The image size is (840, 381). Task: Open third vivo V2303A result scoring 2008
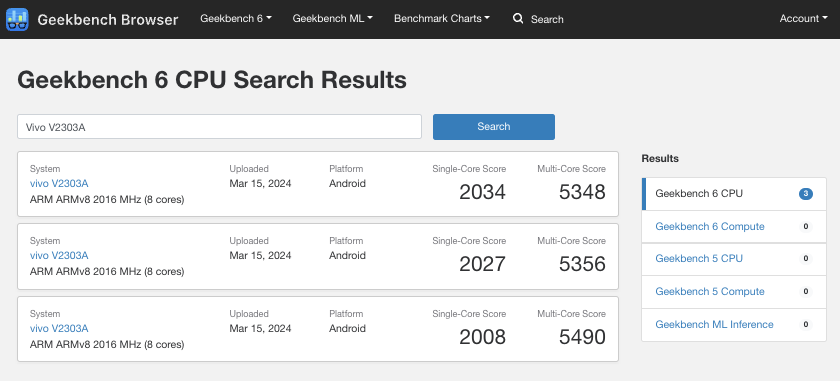(59, 328)
